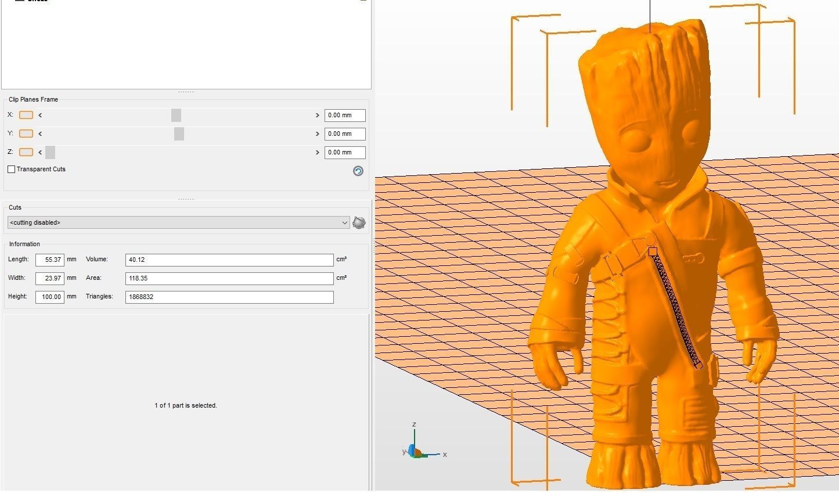Screen dimensions: 839x504
Task: Toggle the Y clip plane button
Action: point(26,134)
